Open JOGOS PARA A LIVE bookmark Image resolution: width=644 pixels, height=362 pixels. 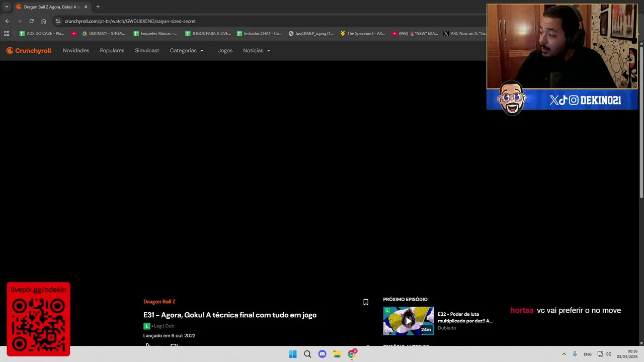pos(207,33)
